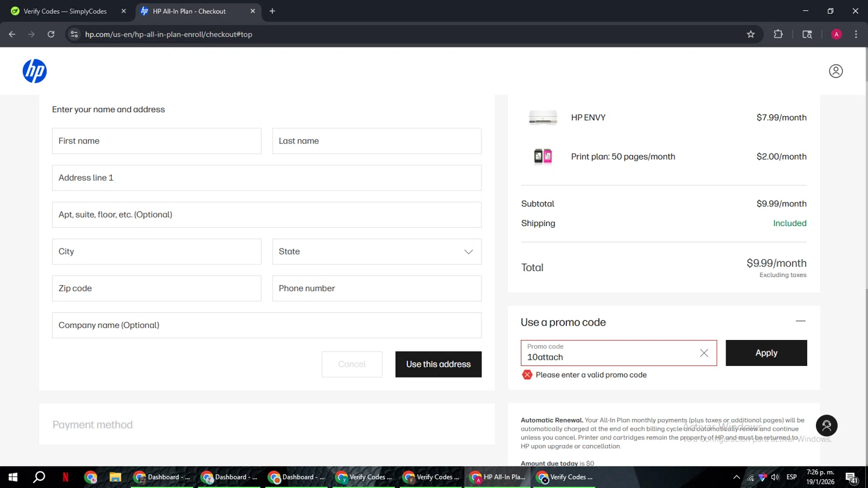Open the standalone Chrome taskbar icon
The width and height of the screenshot is (868, 488).
[90, 477]
